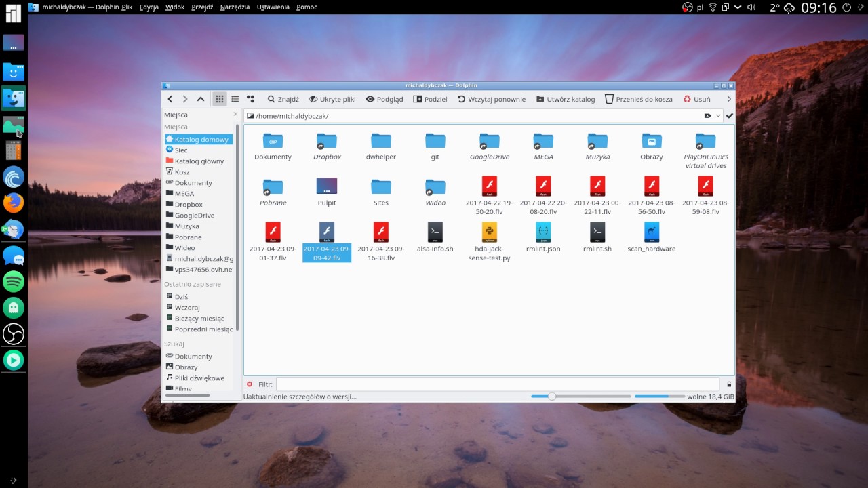Select the MEGA folder in file view
This screenshot has height=488, width=868.
[543, 146]
